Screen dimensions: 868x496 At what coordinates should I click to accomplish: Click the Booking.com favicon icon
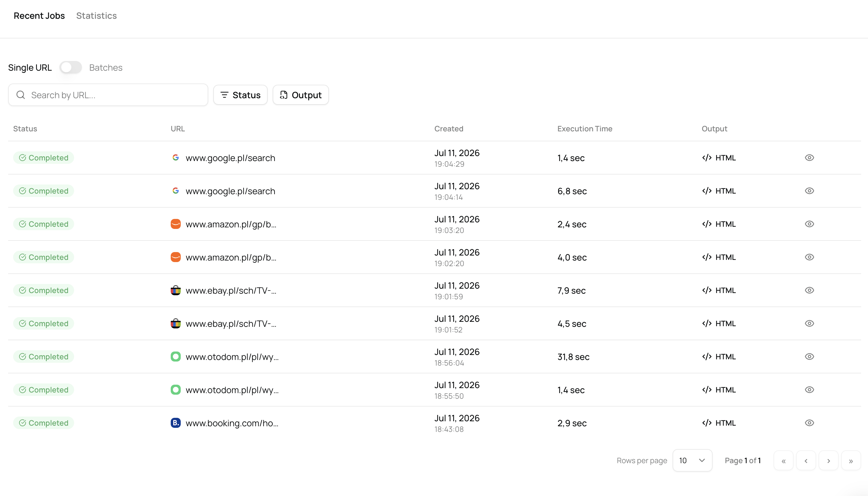[x=176, y=423]
